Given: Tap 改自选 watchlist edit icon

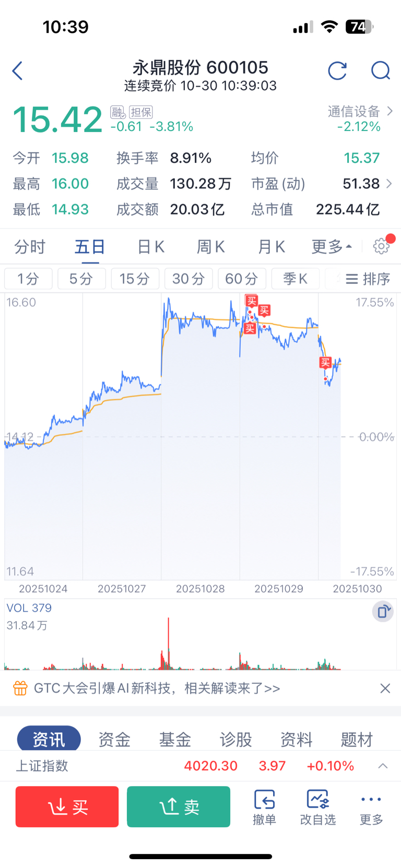Looking at the screenshot, I should [x=317, y=807].
